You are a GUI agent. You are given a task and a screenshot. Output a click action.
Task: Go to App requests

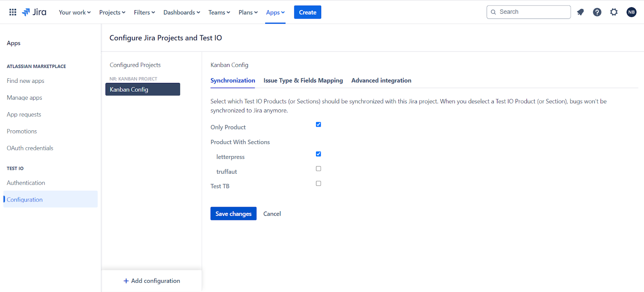pyautogui.click(x=24, y=115)
